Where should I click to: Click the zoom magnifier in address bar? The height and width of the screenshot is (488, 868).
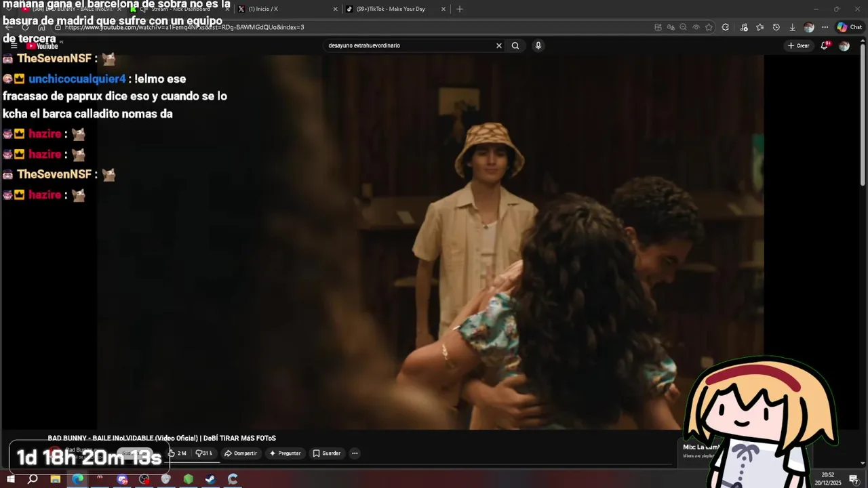tap(683, 27)
